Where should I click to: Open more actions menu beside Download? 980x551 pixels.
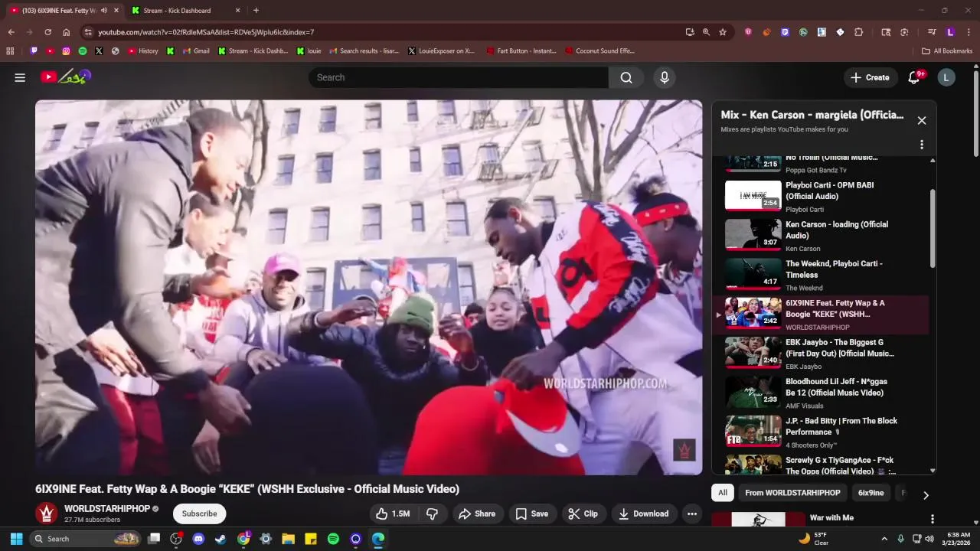click(x=692, y=514)
